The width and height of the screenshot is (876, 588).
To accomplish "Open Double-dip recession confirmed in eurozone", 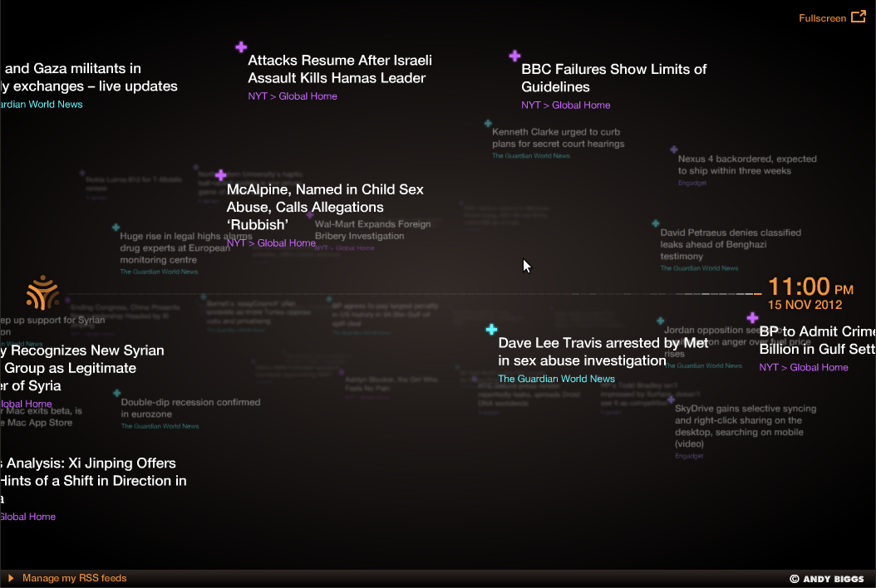I will click(x=190, y=408).
